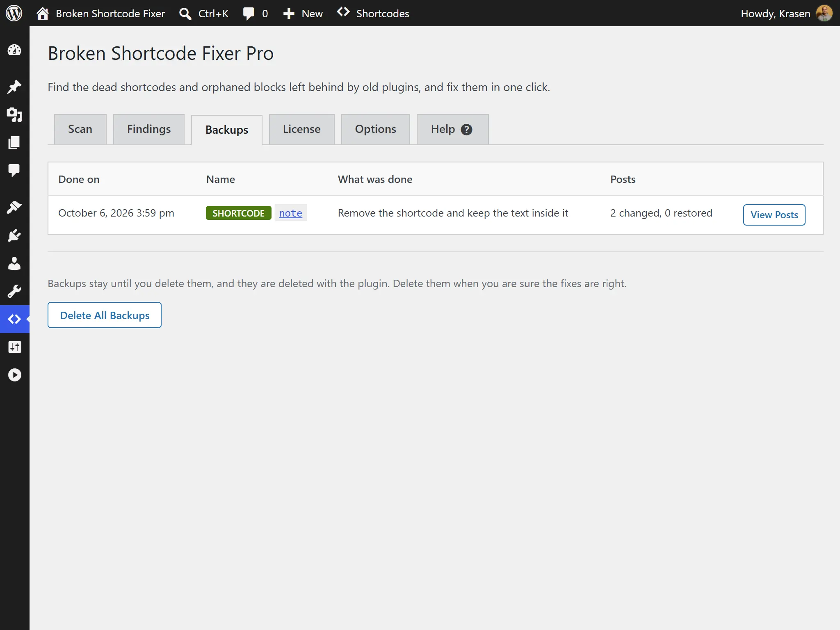Open the New content menu
The image size is (840, 630).
click(303, 14)
